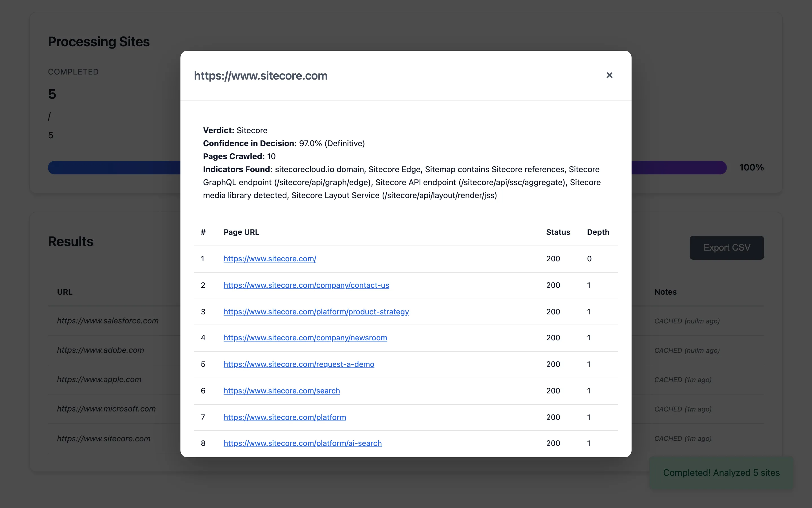This screenshot has height=508, width=812.
Task: Click the Page URL column header
Action: pyautogui.click(x=241, y=232)
